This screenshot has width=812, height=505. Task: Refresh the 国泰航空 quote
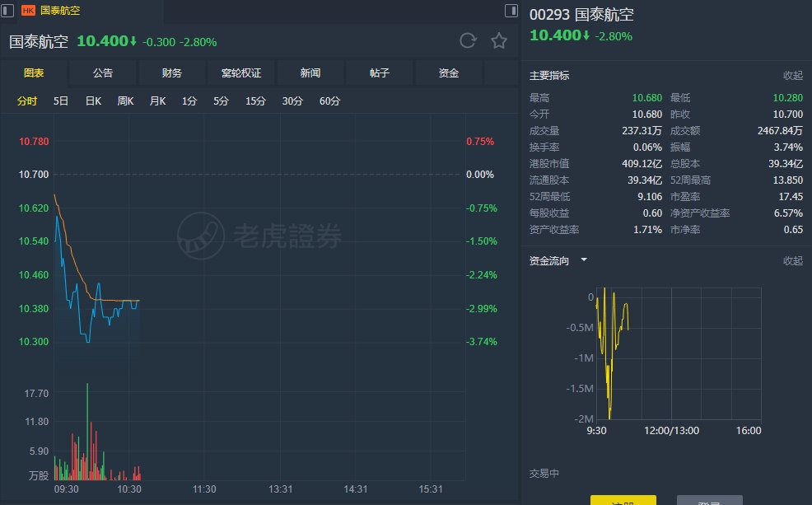[468, 40]
